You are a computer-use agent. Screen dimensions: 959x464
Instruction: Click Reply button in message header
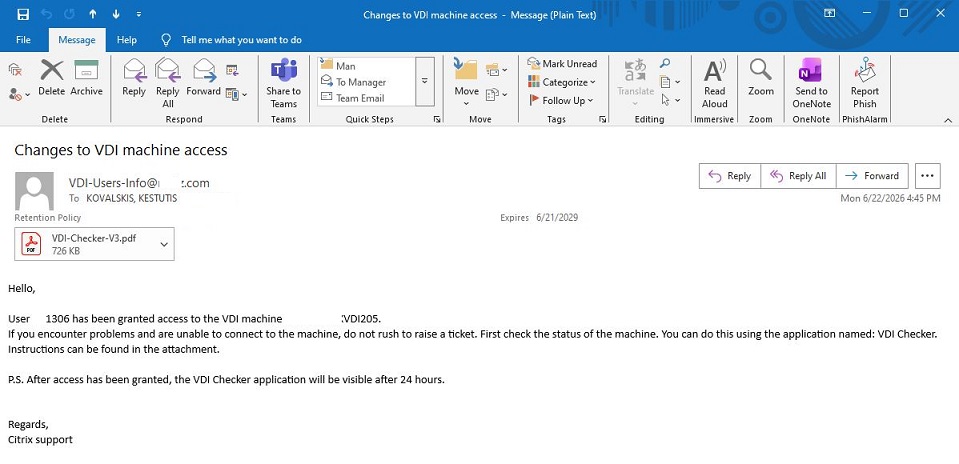730,176
